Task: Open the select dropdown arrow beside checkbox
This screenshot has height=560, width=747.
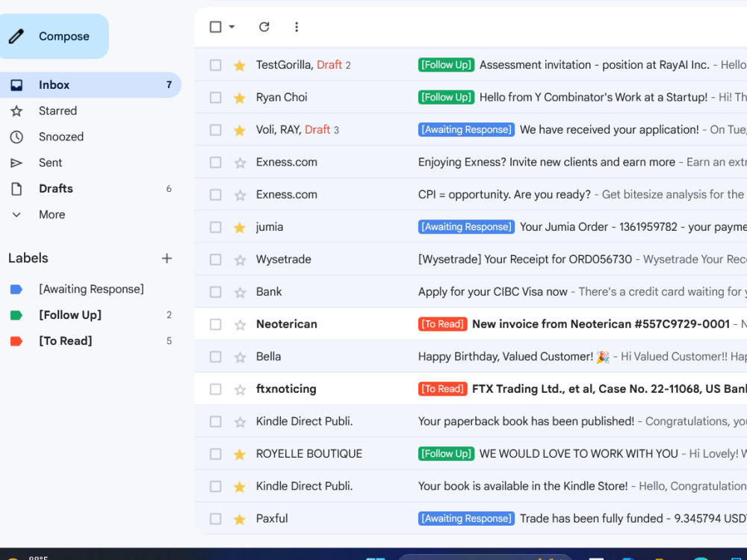Action: click(232, 27)
